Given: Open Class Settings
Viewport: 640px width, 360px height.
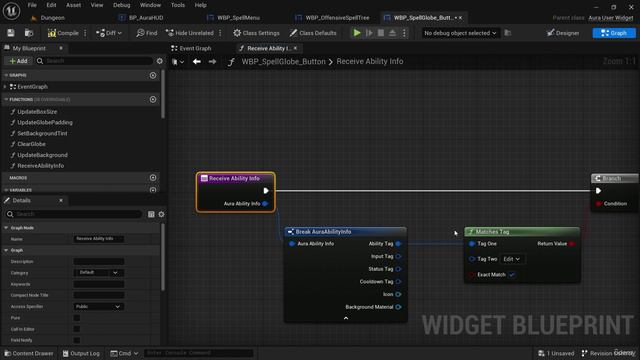Looking at the screenshot, I should point(256,33).
